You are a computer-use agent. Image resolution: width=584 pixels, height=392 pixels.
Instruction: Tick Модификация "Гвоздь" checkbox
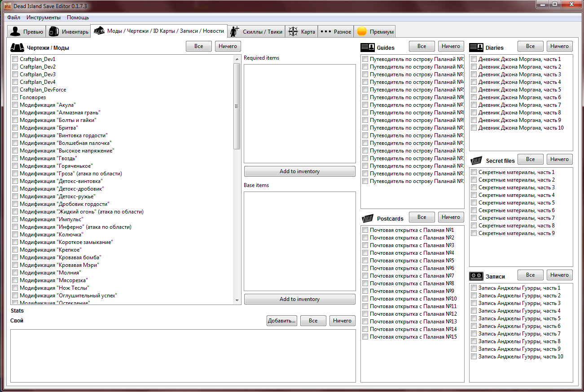point(15,158)
